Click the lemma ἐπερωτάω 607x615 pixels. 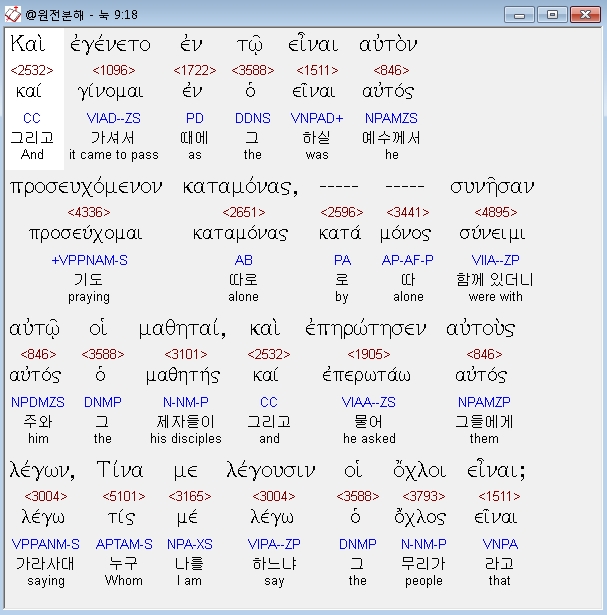pyautogui.click(x=366, y=376)
